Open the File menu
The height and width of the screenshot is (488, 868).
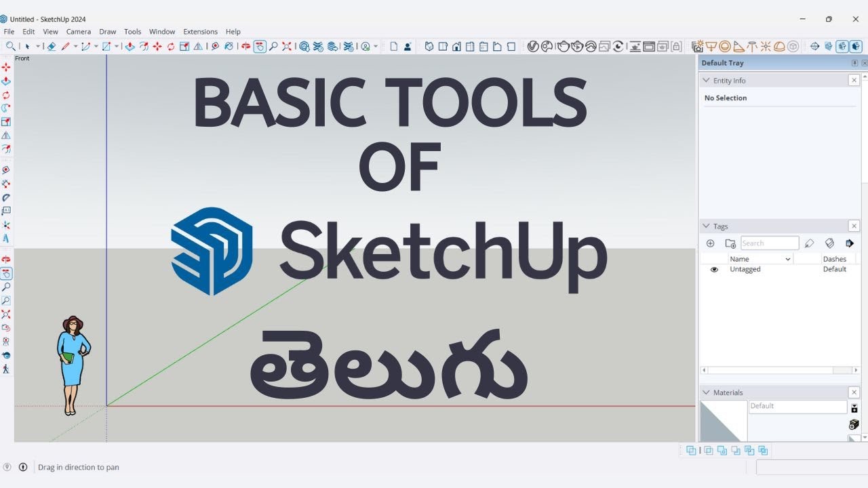tap(9, 32)
